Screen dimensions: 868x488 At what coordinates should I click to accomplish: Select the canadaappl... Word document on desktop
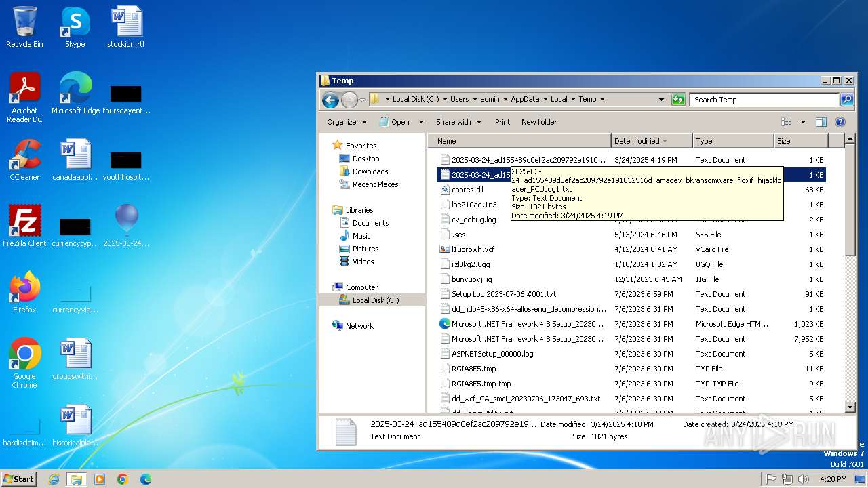tap(75, 160)
